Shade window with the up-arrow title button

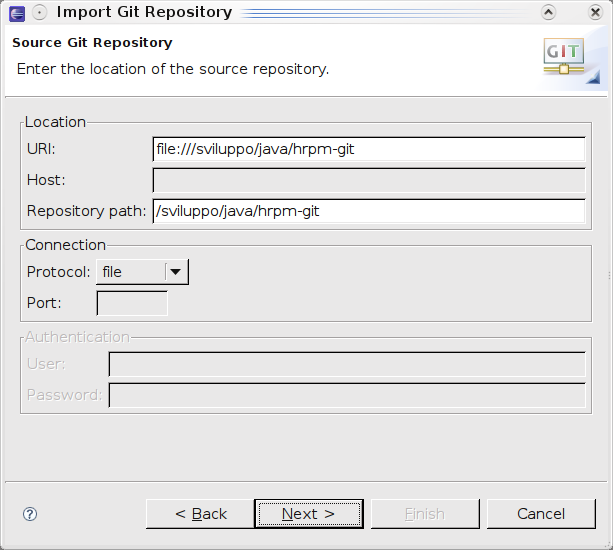click(x=548, y=13)
